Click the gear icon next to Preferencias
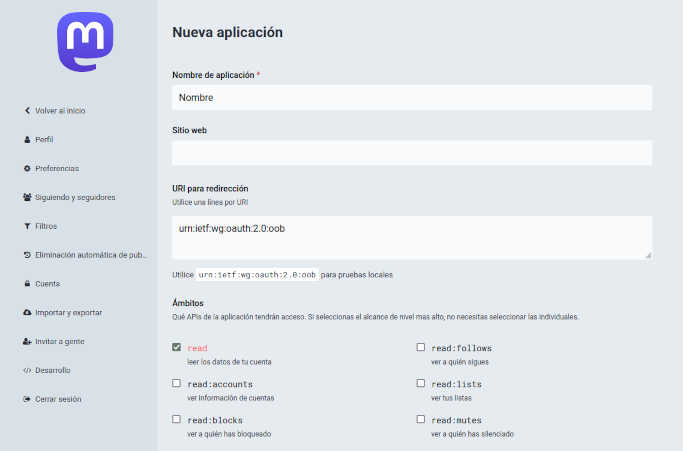 point(27,169)
